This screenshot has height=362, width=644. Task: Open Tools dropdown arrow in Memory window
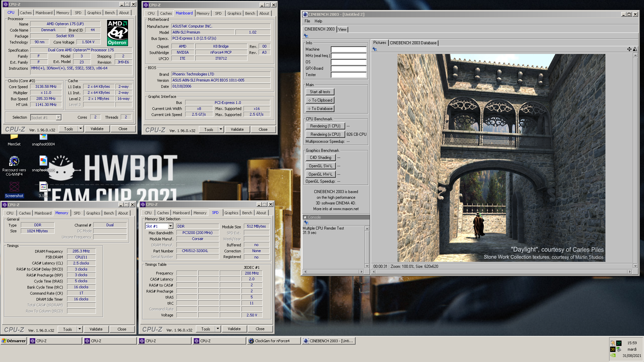79,329
